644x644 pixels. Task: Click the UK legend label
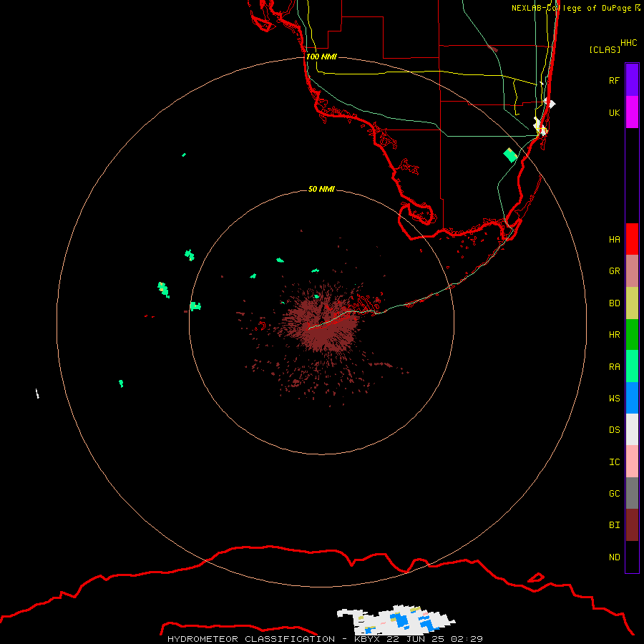[x=615, y=112]
